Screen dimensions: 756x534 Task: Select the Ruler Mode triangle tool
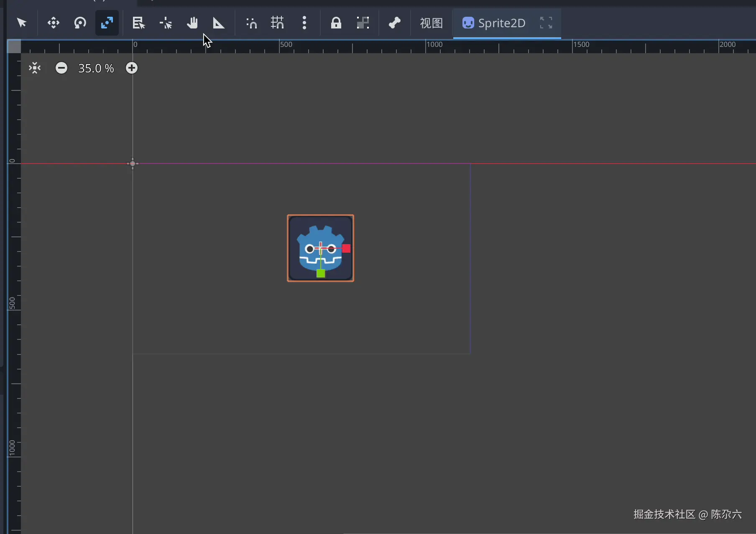(x=219, y=23)
